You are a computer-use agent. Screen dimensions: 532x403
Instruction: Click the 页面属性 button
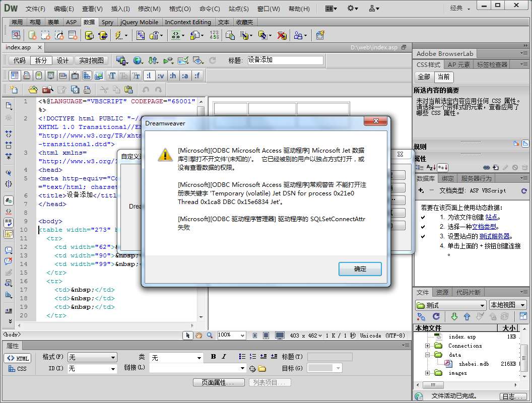coord(219,382)
